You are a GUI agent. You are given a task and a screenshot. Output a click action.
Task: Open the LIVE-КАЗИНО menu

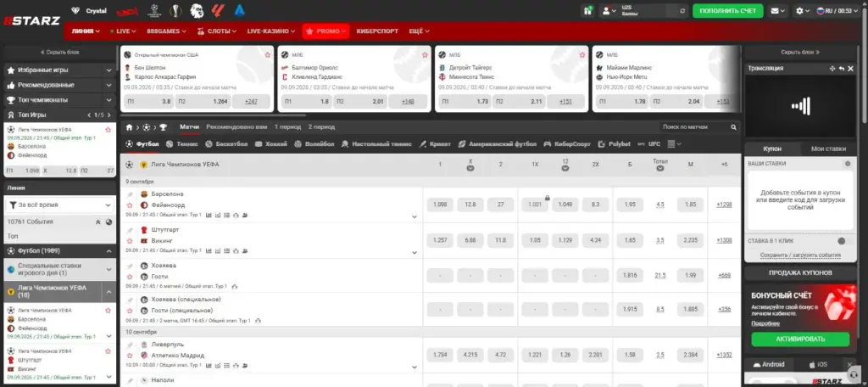[270, 31]
